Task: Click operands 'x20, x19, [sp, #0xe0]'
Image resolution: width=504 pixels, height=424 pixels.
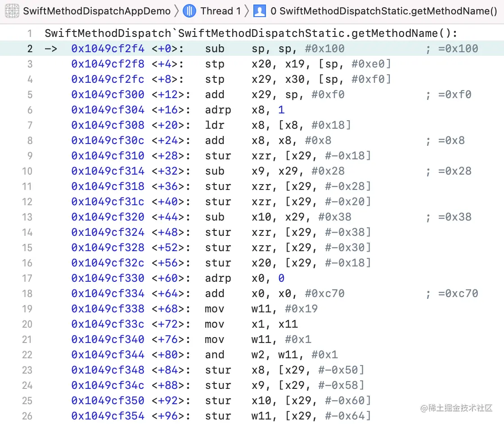Action: point(321,64)
